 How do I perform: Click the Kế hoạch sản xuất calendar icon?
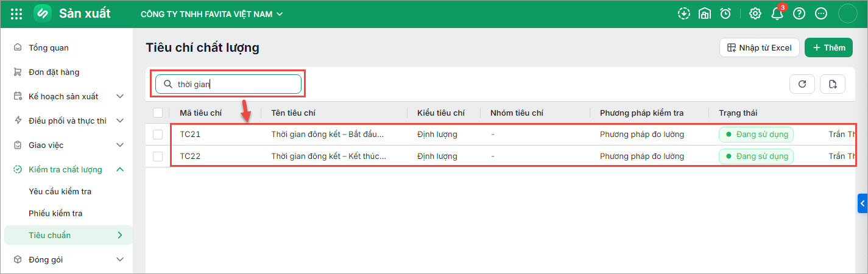[x=18, y=96]
